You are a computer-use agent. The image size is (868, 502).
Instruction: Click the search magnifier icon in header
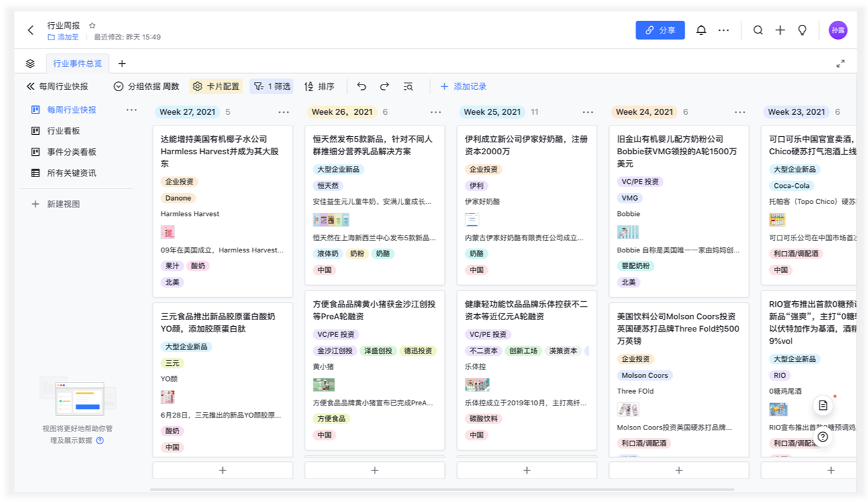pos(758,30)
